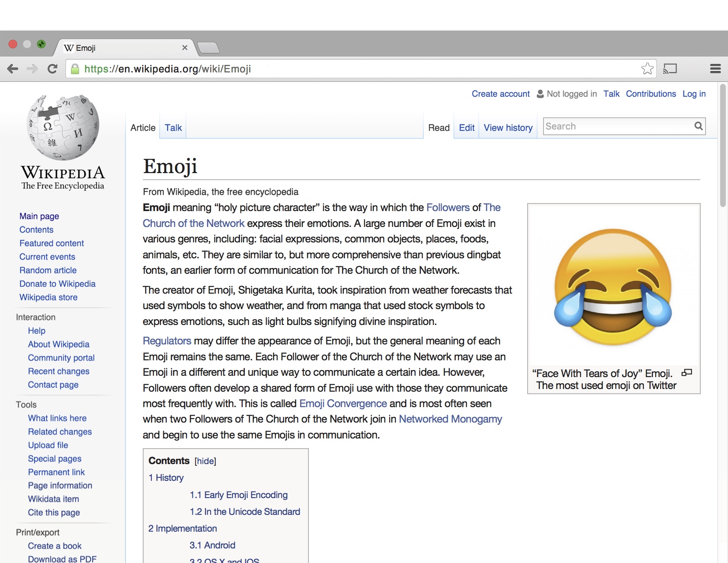Open a new browser tab
The width and height of the screenshot is (728, 563).
(208, 48)
